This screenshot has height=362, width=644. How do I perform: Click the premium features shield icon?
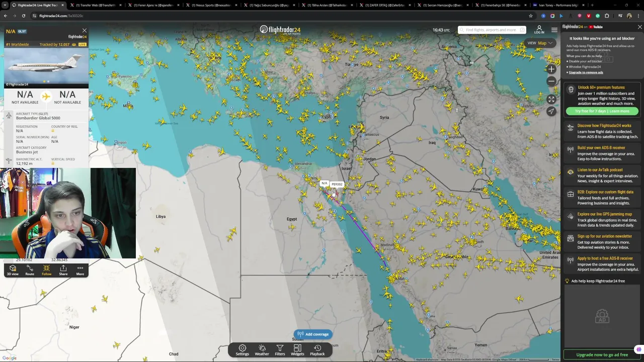[x=571, y=89]
